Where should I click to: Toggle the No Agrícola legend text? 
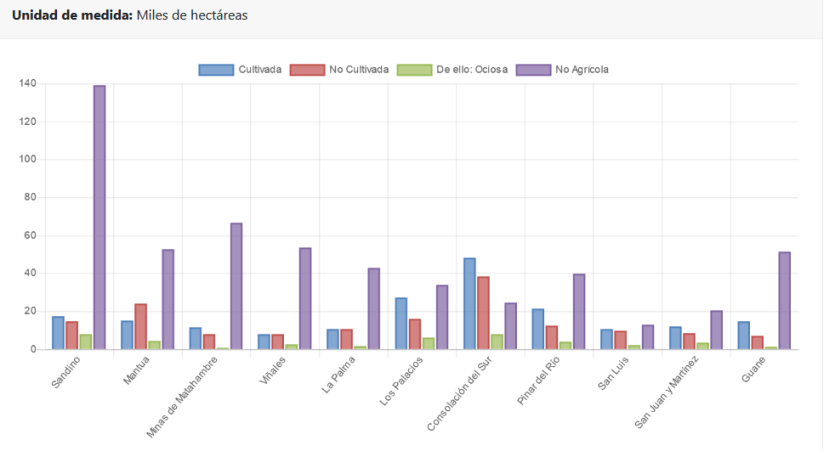click(x=582, y=70)
